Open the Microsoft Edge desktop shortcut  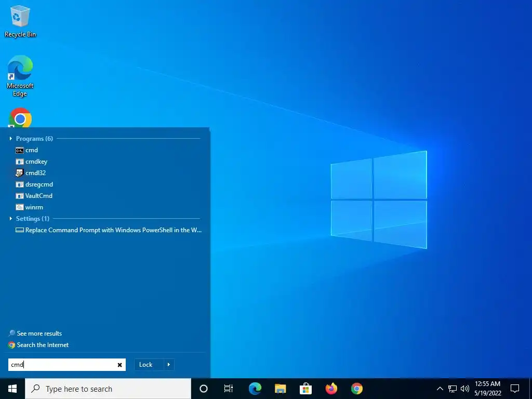(x=20, y=76)
